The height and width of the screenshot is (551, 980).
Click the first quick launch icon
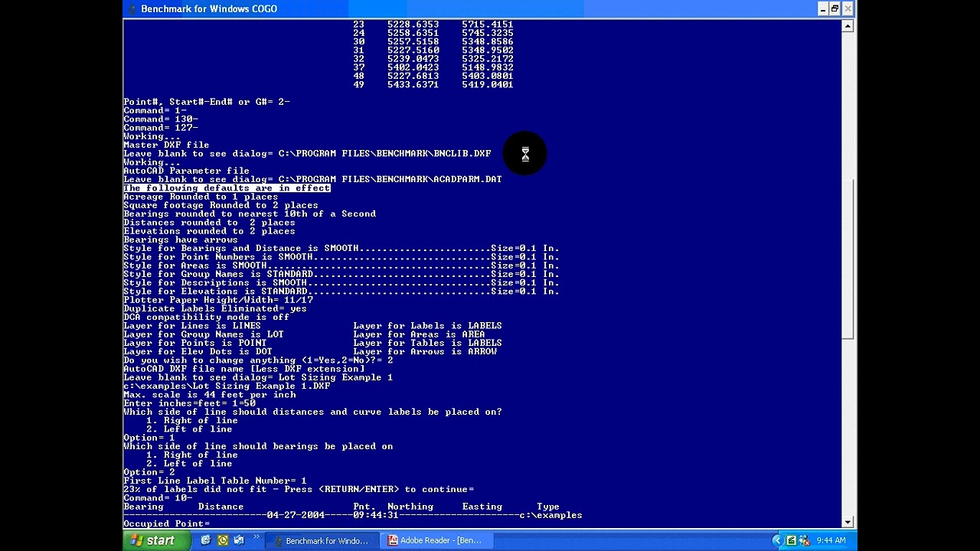(205, 540)
